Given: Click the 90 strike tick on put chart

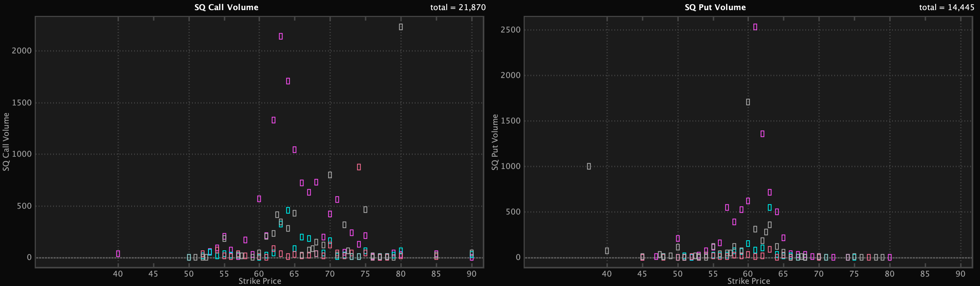Looking at the screenshot, I should coord(960,274).
